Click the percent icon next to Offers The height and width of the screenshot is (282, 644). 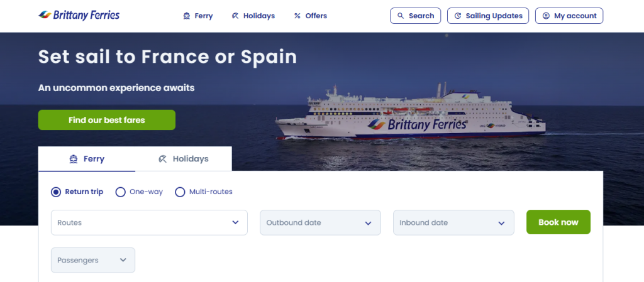[x=297, y=16]
